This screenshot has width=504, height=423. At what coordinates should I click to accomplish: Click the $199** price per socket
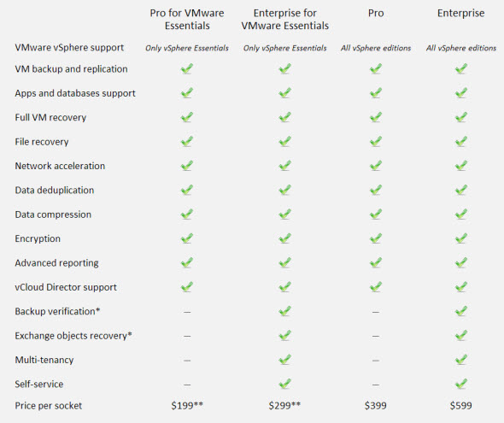click(187, 406)
